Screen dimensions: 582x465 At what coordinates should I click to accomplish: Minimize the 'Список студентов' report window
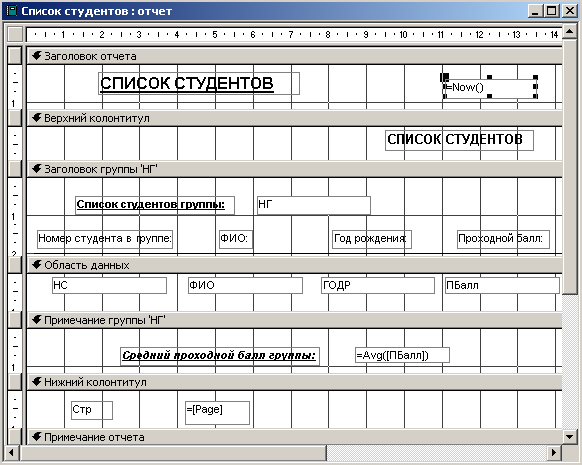click(535, 11)
